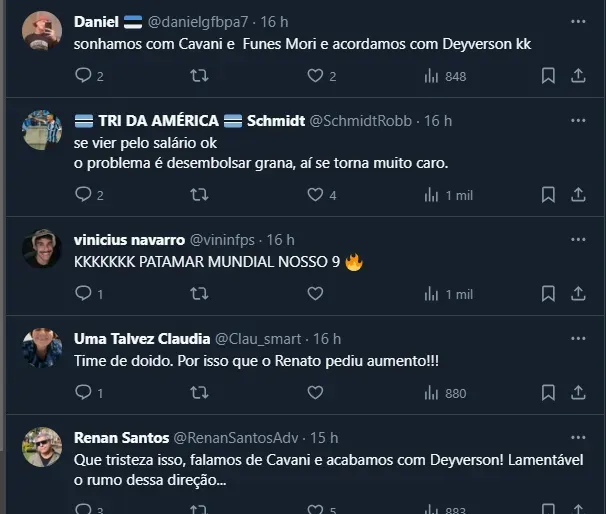Bookmark Uma Talvez Claudia's tweet

coord(548,393)
